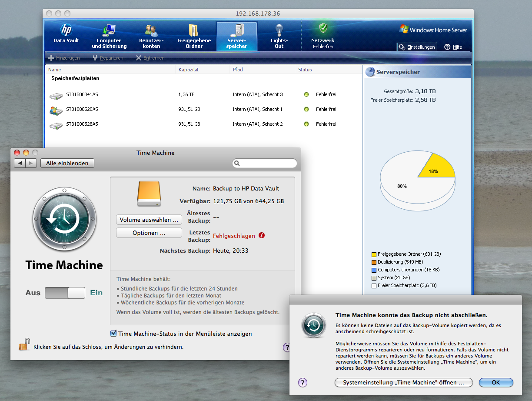532x401 pixels.
Task: Click the red failed-backup info icon
Action: tap(262, 235)
